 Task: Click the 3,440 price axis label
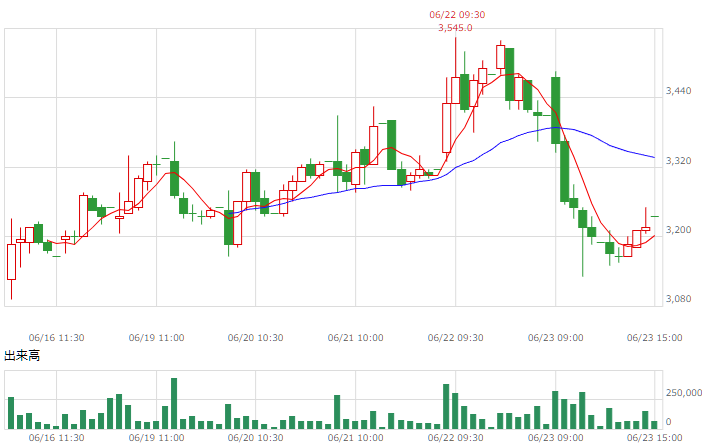pyautogui.click(x=678, y=91)
